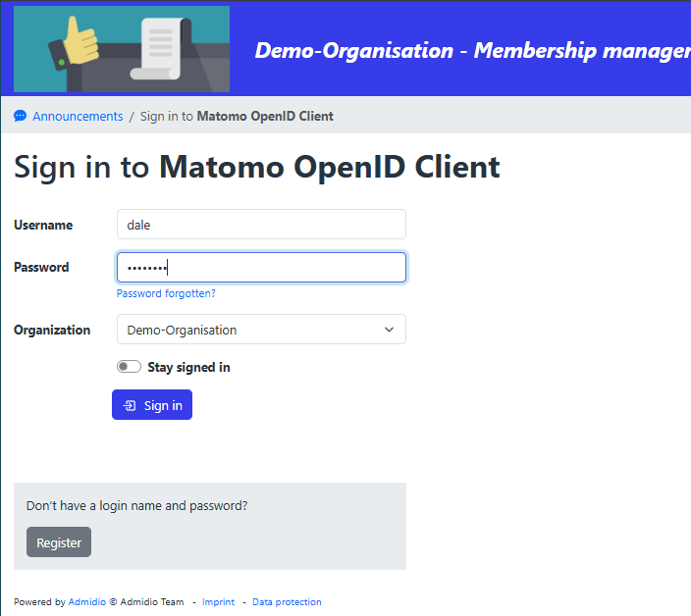Click the Sign in arrow icon
Image resolution: width=691 pixels, height=616 pixels.
click(x=130, y=405)
